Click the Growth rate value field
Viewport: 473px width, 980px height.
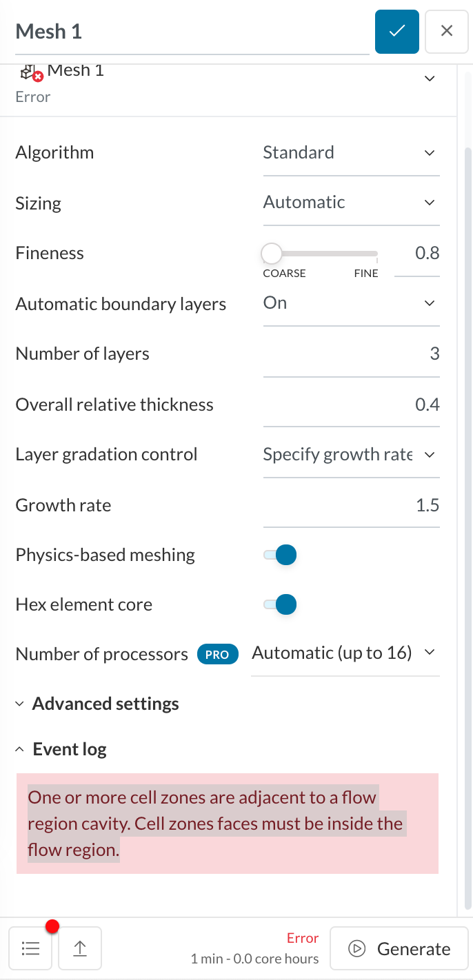350,506
